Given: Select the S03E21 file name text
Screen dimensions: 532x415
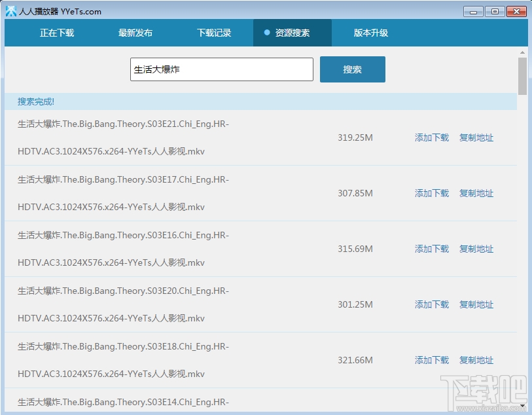Looking at the screenshot, I should 123,137.
